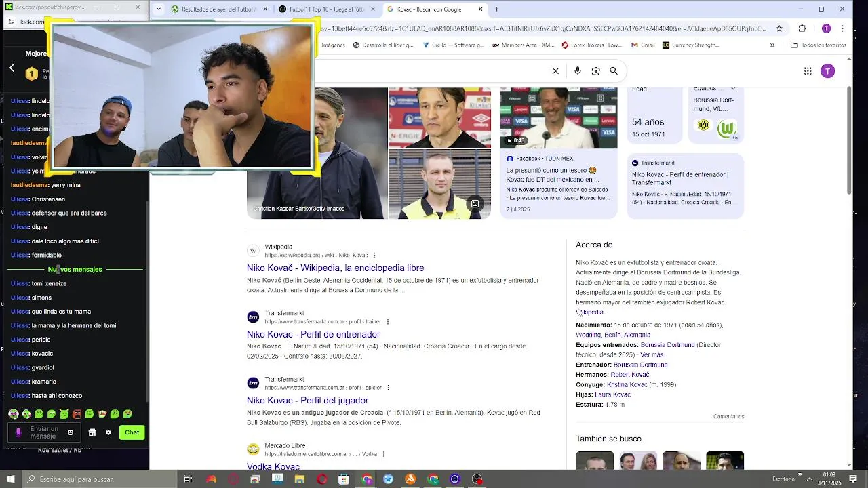Screen dimensions: 868x488
Task: Open the Gmail bookmark
Action: 642,45
